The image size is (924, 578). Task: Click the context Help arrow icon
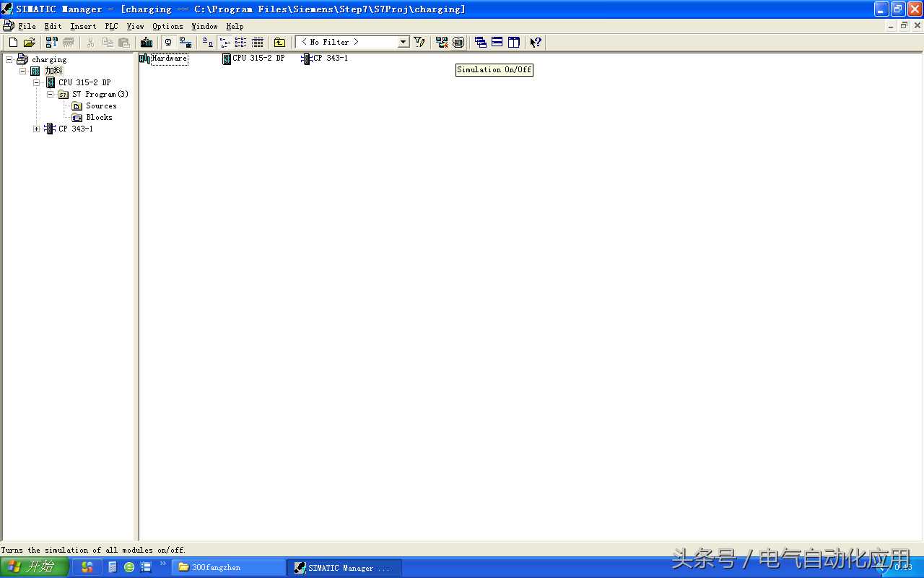point(536,43)
